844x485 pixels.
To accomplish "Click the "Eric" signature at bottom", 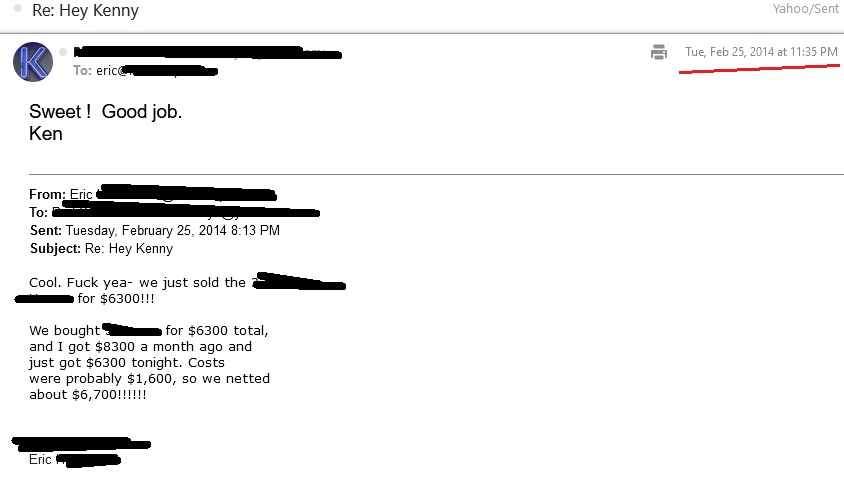I will click(x=41, y=459).
